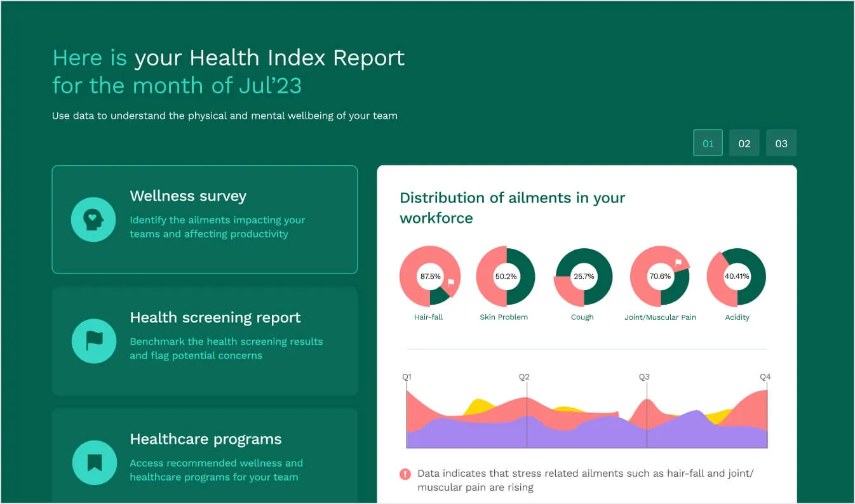This screenshot has width=855, height=504.
Task: Open the Wellness survey card title
Action: pyautogui.click(x=188, y=196)
